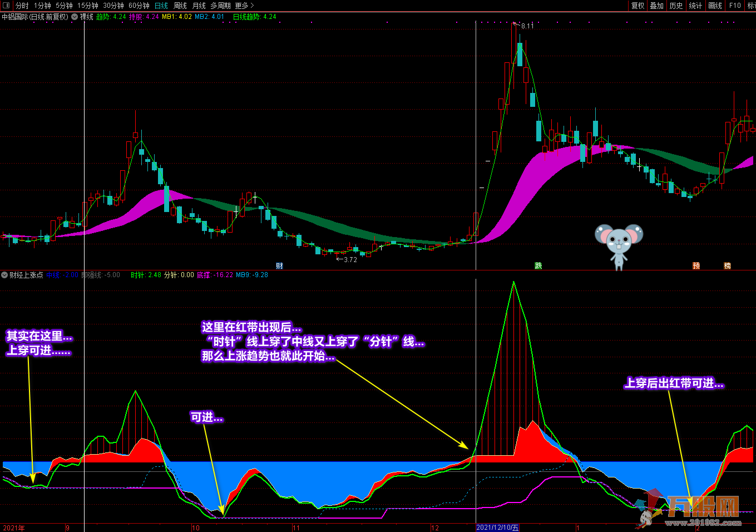Viewport: 756px width, 532px height.
Task: Click the MB9: -9.28 value
Action: [x=252, y=275]
